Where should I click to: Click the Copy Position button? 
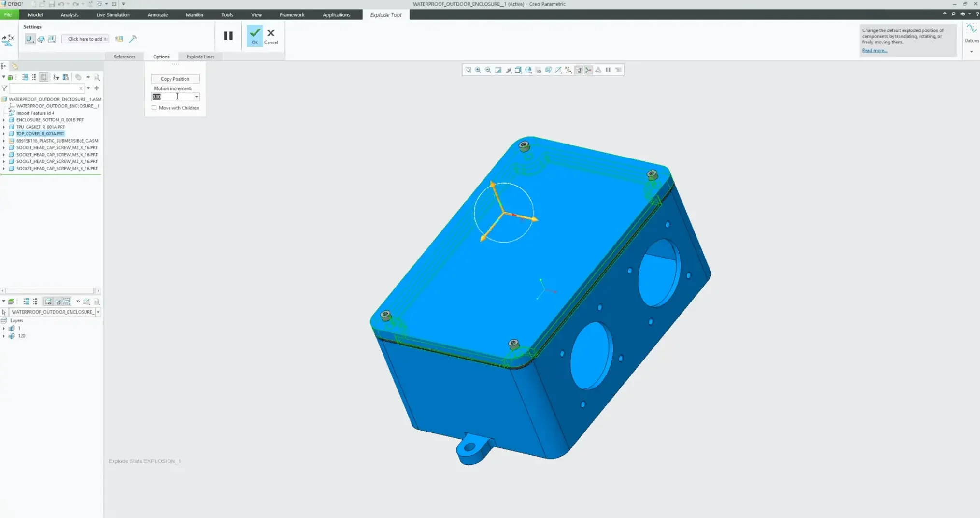pos(175,79)
